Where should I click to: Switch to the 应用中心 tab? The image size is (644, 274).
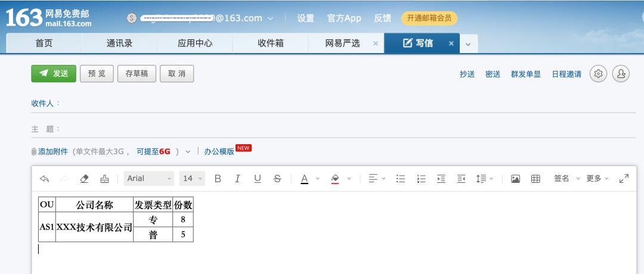coord(195,43)
